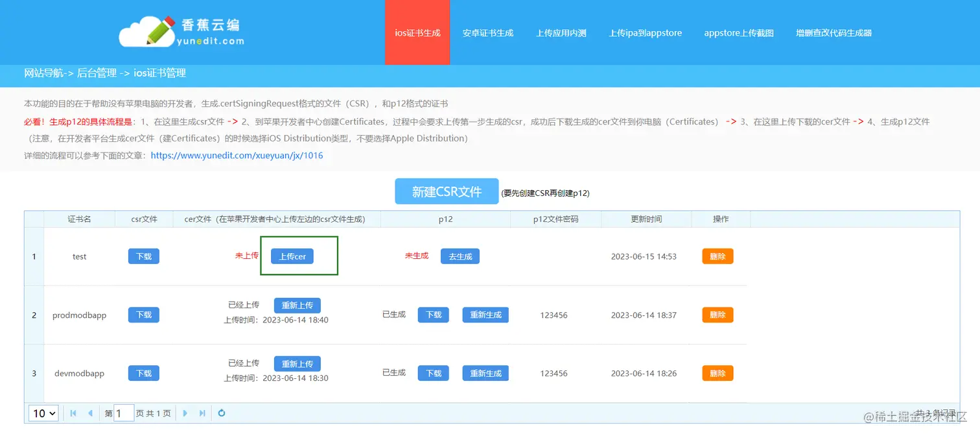Click timestamp 2023-06-14 18:26
Viewport: 980px width, 436px height.
click(x=644, y=373)
